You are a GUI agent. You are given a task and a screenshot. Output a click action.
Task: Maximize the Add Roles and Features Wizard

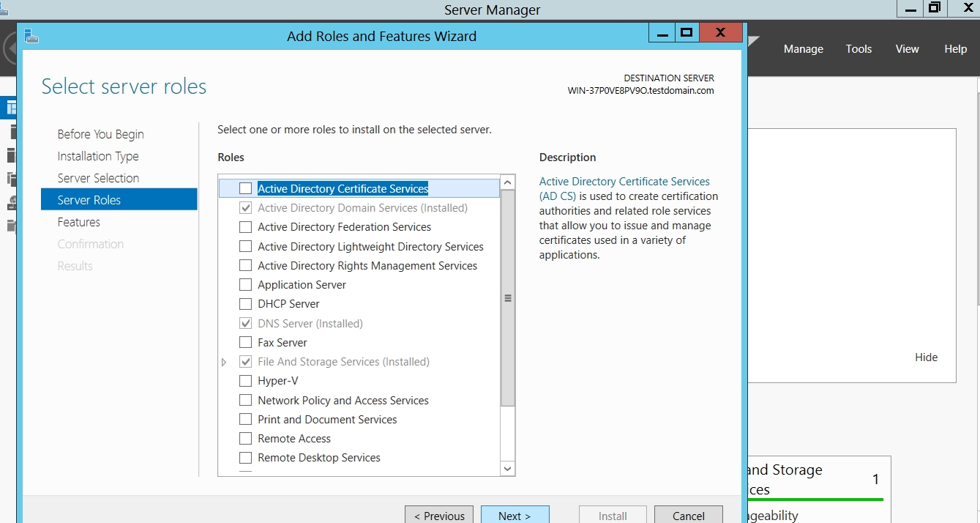[686, 33]
